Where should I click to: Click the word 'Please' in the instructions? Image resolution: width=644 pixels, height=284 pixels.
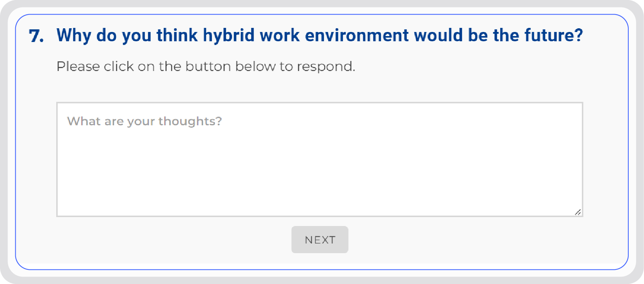tap(78, 67)
